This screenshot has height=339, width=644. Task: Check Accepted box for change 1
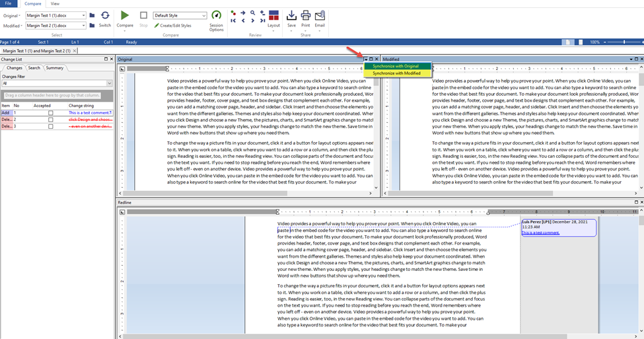pyautogui.click(x=50, y=112)
